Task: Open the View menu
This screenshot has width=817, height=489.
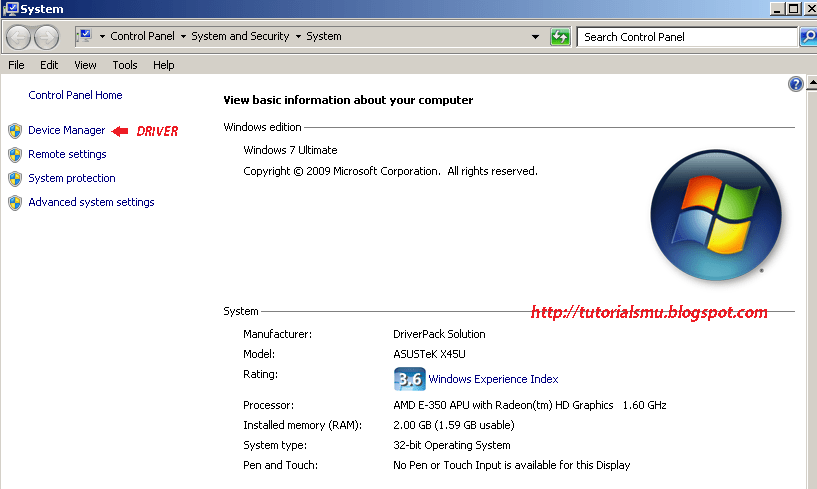Action: [85, 65]
